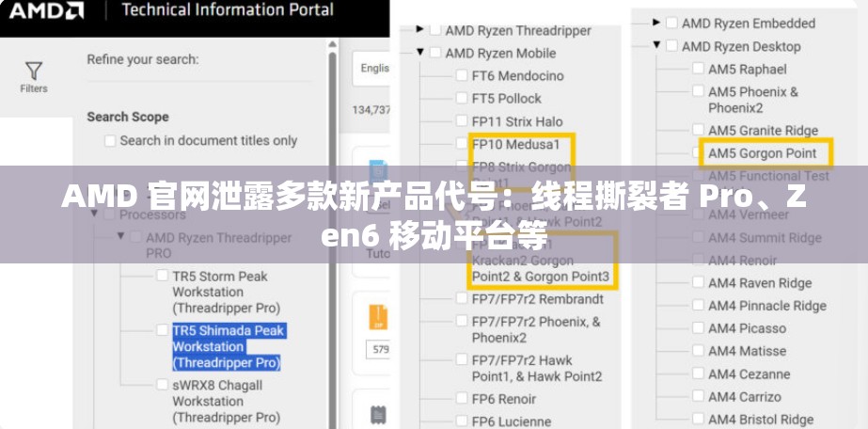
Task: Enable Search in document titles only
Action: (110, 140)
